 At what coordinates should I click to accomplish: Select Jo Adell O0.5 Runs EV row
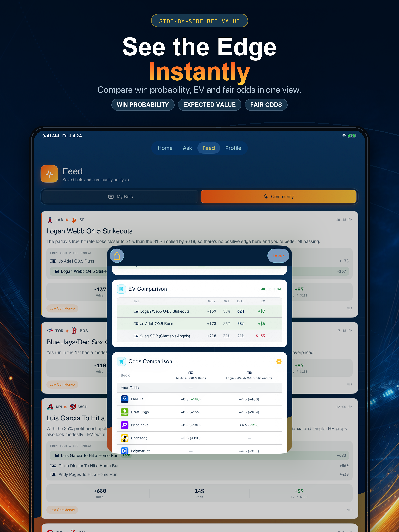coord(199,324)
